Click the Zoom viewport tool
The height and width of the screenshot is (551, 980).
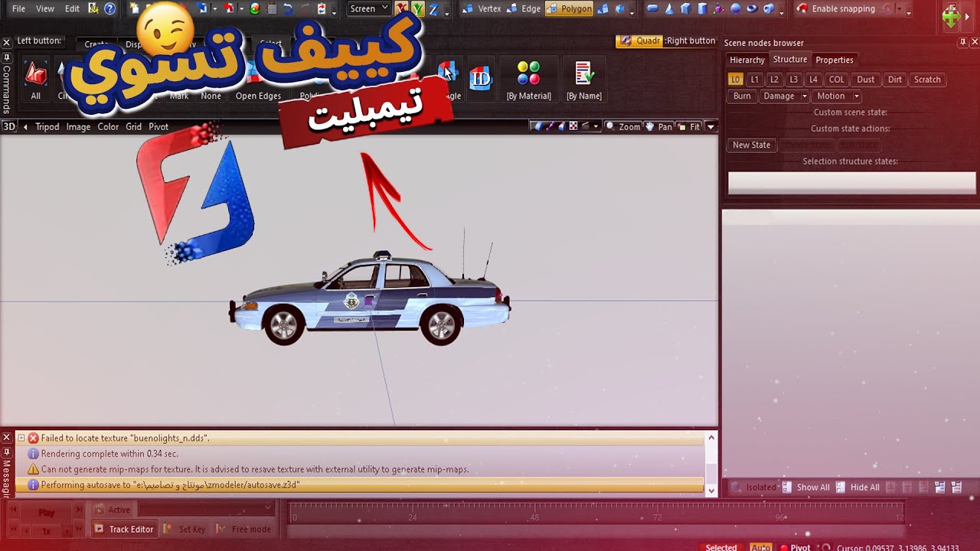(x=622, y=126)
